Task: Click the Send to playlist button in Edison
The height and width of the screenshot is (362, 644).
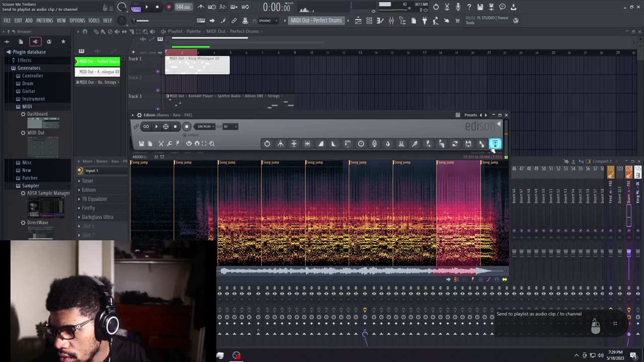Action: pos(495,144)
